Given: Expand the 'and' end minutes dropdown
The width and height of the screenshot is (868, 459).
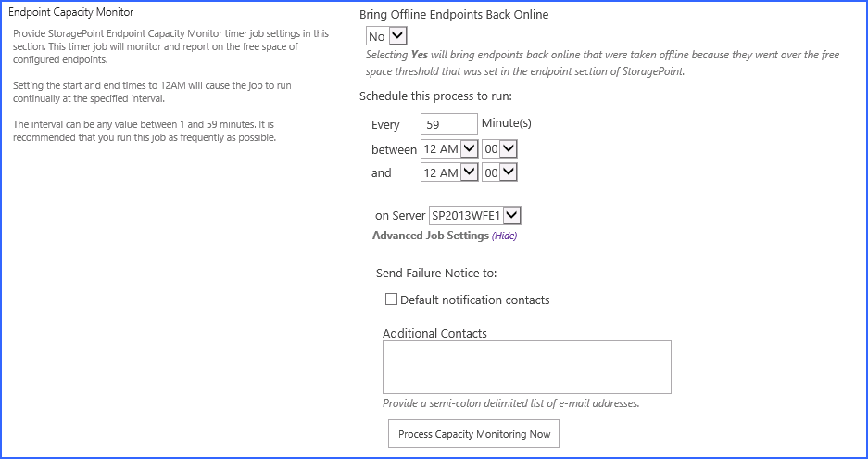Looking at the screenshot, I should click(x=499, y=172).
